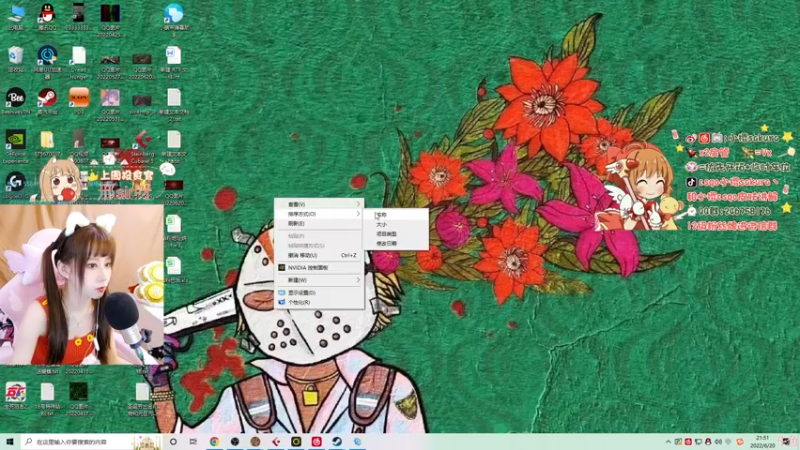Launch Tencent QQ penguin desktop shortcut
The image size is (800, 450).
(47, 17)
